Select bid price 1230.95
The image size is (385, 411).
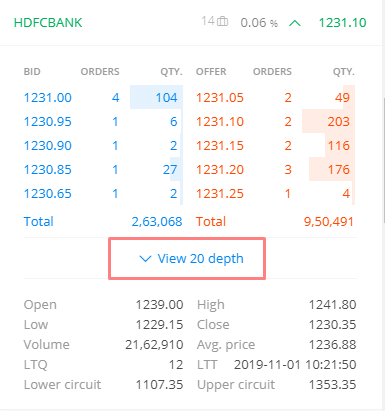(48, 122)
